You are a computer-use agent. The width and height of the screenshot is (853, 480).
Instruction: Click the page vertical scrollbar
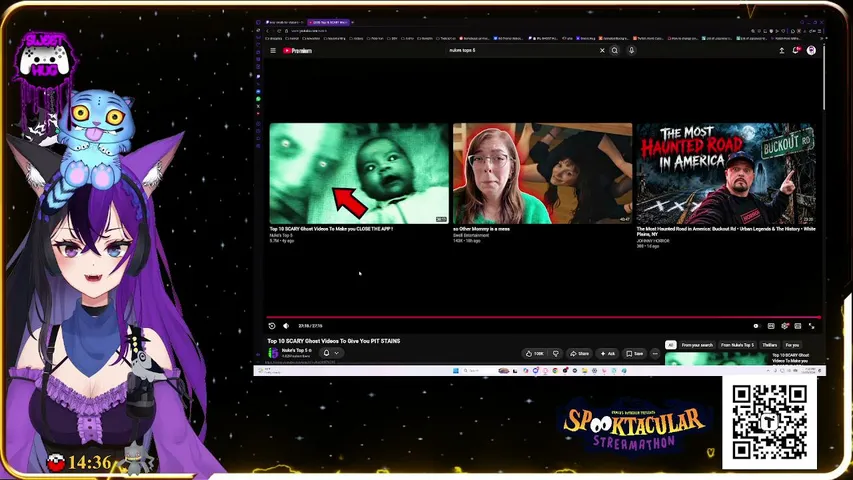click(x=824, y=76)
